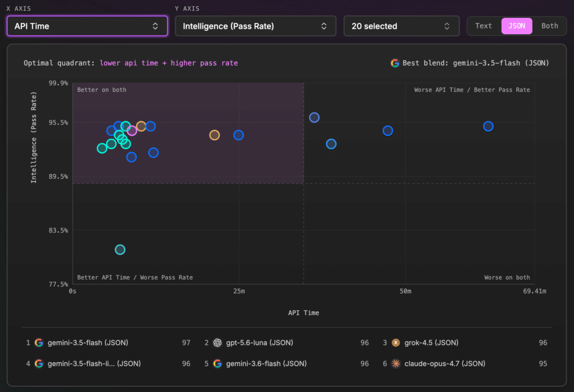Click Google icon for gemini-3.5-flash (JSON)
Screen dimensions: 574x392
pyautogui.click(x=39, y=343)
